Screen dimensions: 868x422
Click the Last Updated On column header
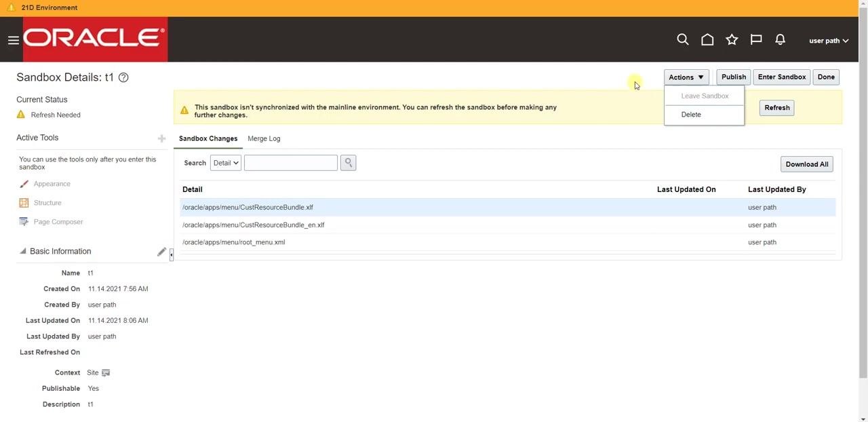click(686, 189)
